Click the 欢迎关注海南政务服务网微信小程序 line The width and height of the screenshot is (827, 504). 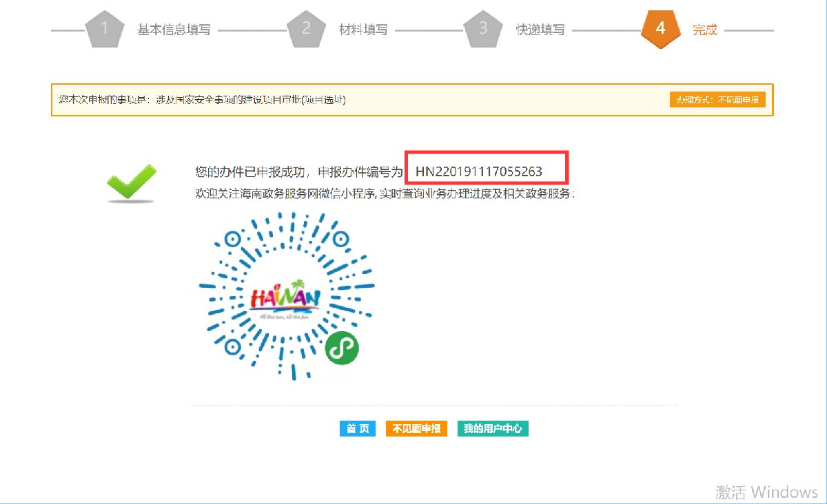point(385,194)
